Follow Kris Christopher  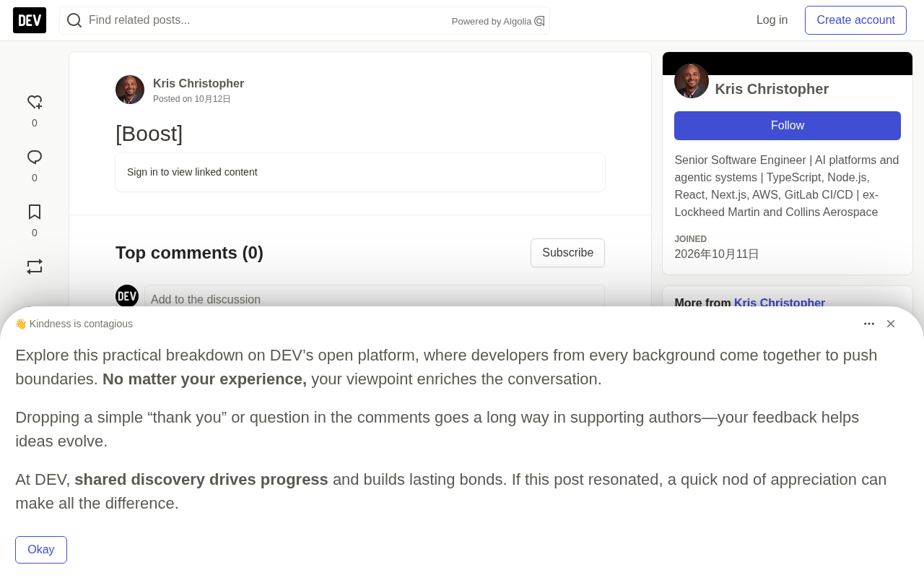pos(788,126)
